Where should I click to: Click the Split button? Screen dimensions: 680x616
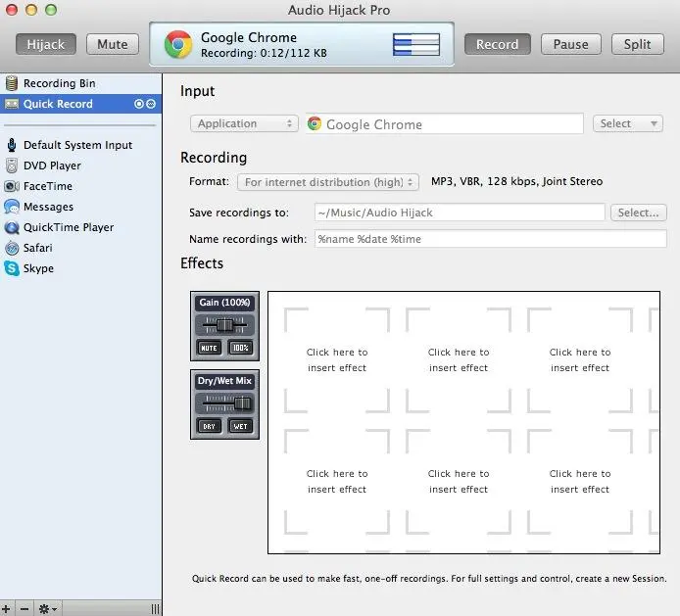638,44
